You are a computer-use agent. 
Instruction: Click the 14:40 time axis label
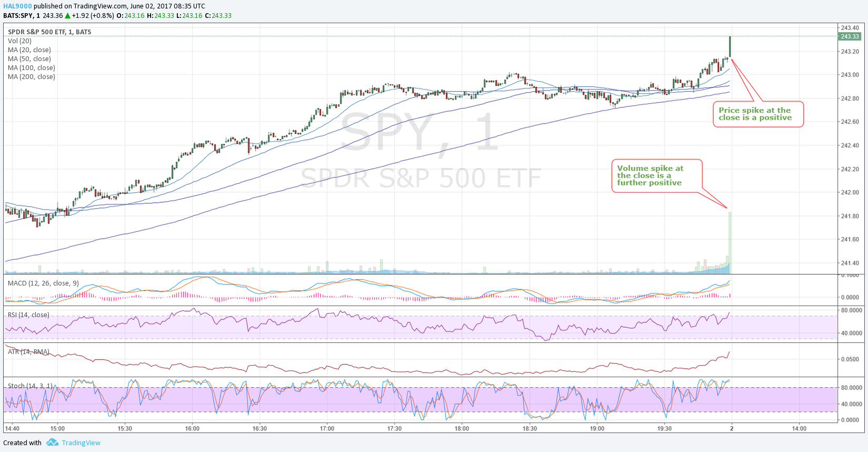coord(12,428)
